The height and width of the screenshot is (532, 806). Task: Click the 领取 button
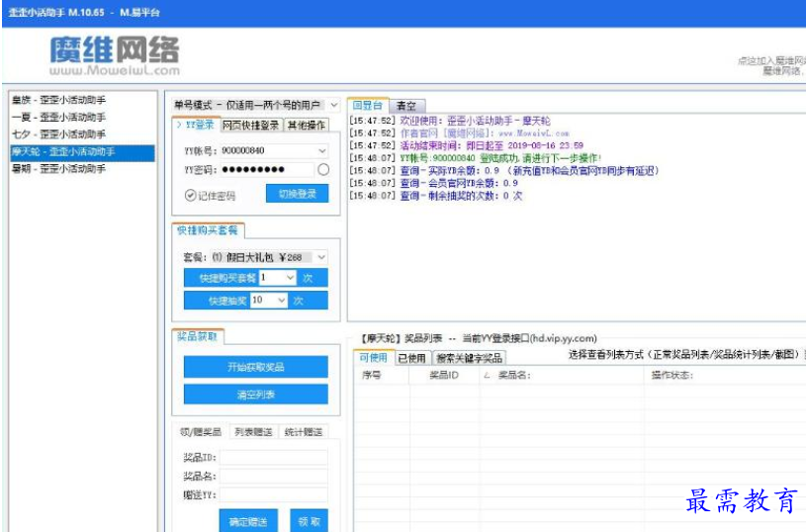(309, 521)
